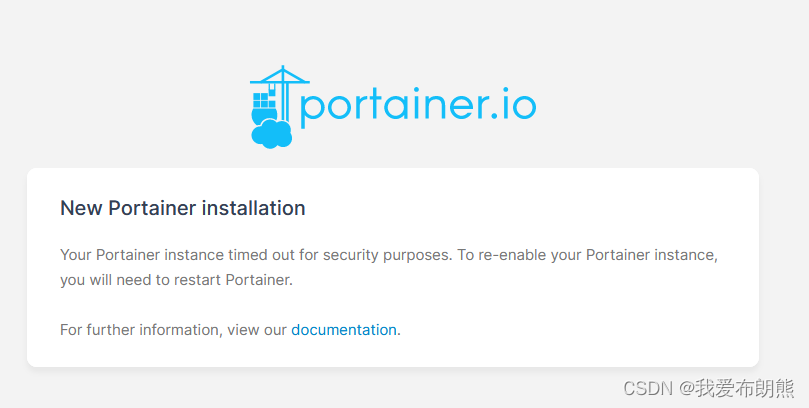Click the small container hanging from crane

tap(272, 89)
